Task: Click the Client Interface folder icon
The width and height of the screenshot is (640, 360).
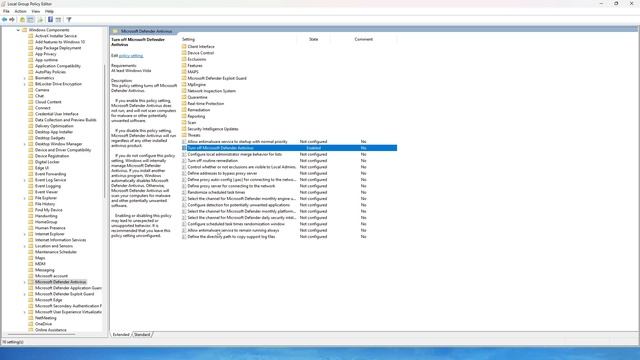Action: 184,47
